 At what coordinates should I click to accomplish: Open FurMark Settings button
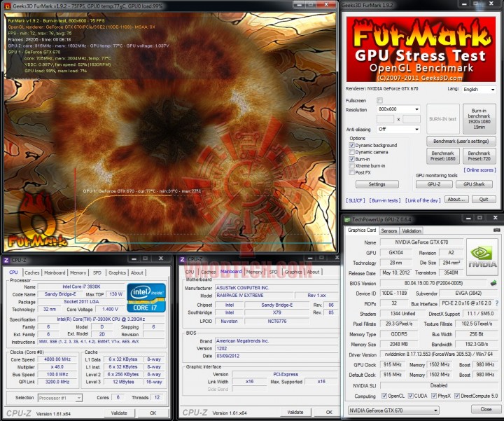377,184
